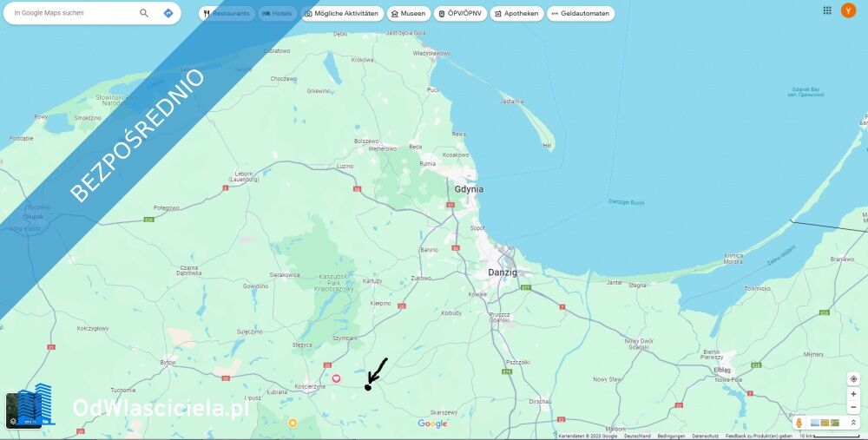Viewport: 868px width, 440px height.
Task: Show Mögliche Aktivitäten on the map
Action: 341,13
